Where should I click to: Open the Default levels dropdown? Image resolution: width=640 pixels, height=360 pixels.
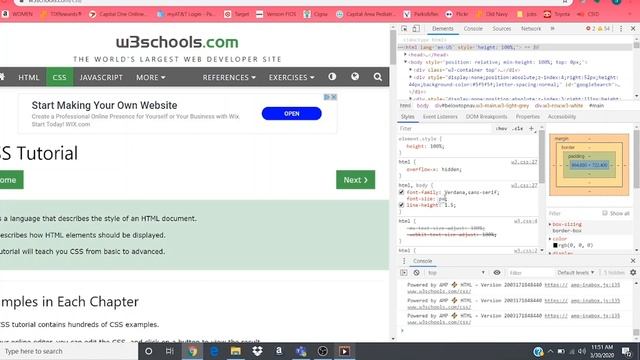coord(576,273)
